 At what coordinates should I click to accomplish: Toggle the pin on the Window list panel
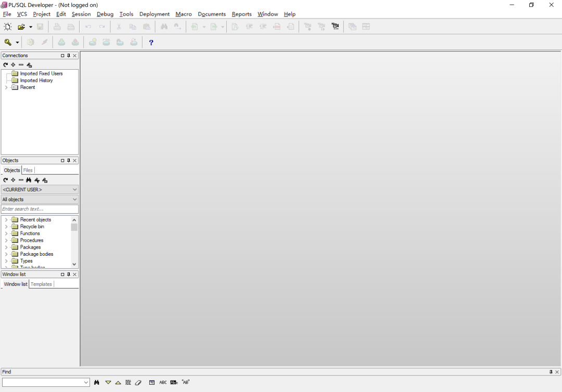69,274
